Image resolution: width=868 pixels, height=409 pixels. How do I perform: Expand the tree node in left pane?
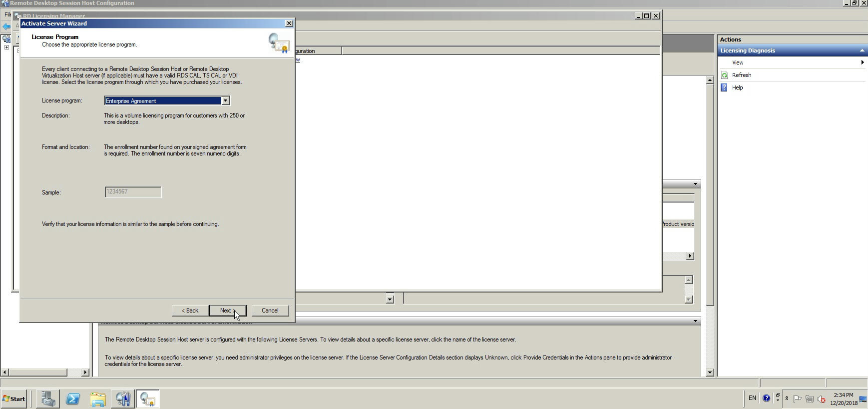(6, 47)
